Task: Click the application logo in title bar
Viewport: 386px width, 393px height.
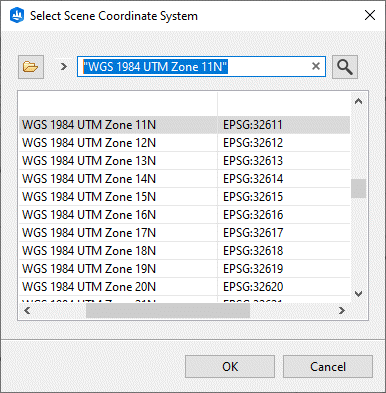Action: (x=17, y=16)
